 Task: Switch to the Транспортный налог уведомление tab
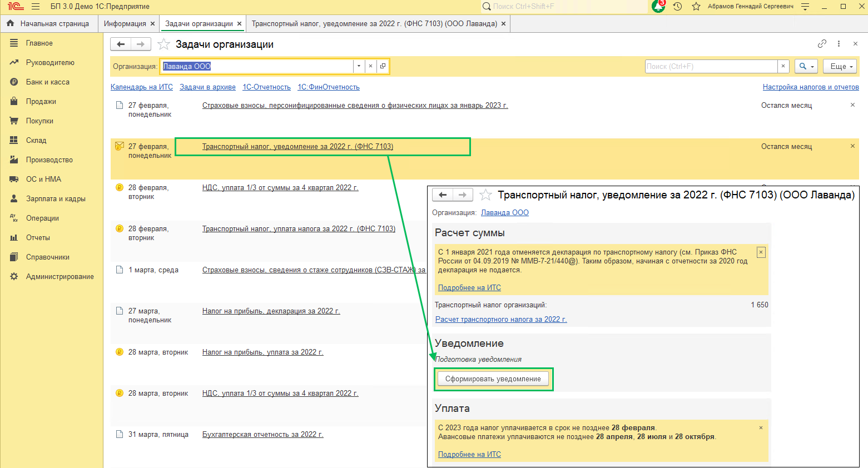(x=374, y=24)
